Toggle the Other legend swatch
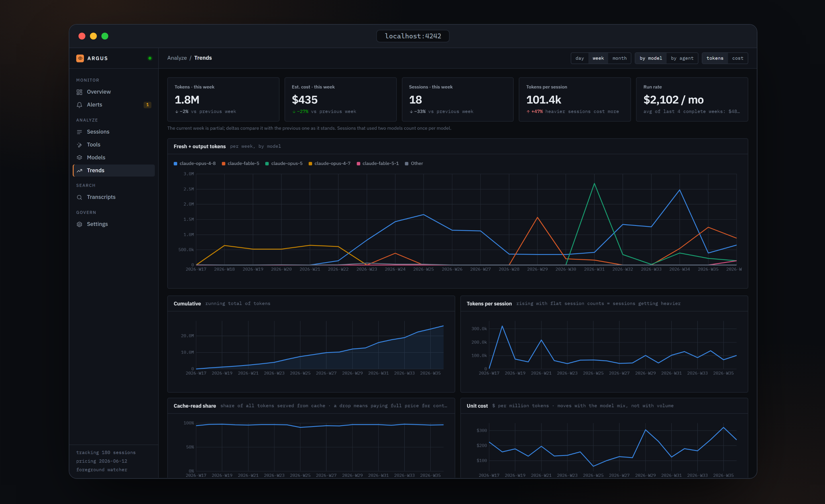 click(406, 164)
